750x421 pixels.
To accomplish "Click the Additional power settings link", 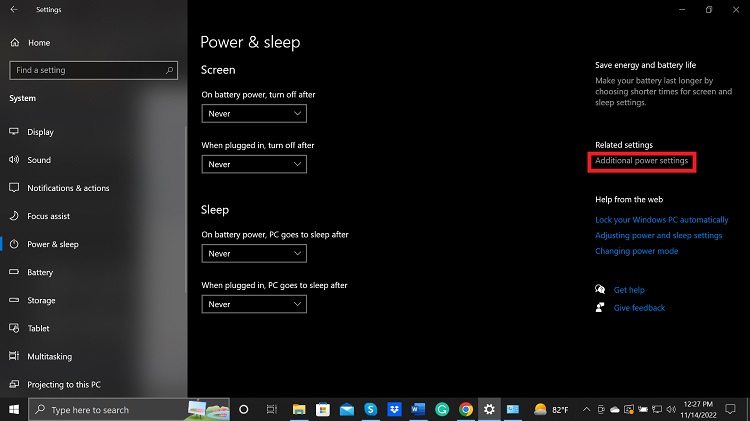I will click(x=641, y=161).
